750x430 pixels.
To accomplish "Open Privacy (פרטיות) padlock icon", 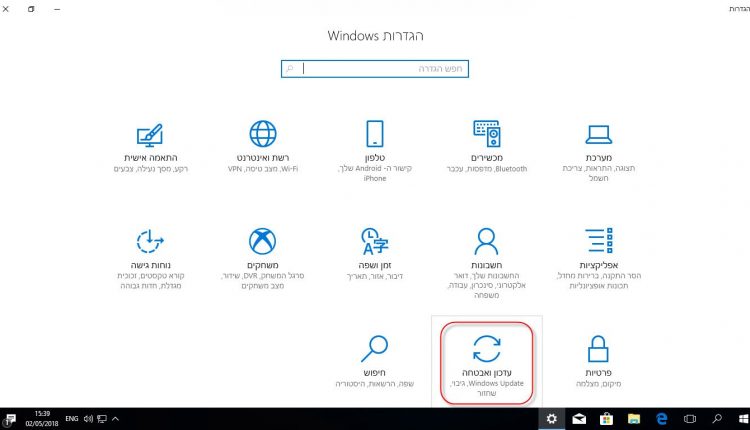I will point(598,349).
